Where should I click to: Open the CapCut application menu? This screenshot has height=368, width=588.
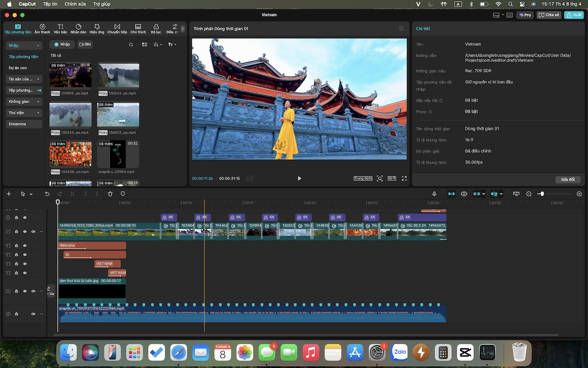point(27,4)
